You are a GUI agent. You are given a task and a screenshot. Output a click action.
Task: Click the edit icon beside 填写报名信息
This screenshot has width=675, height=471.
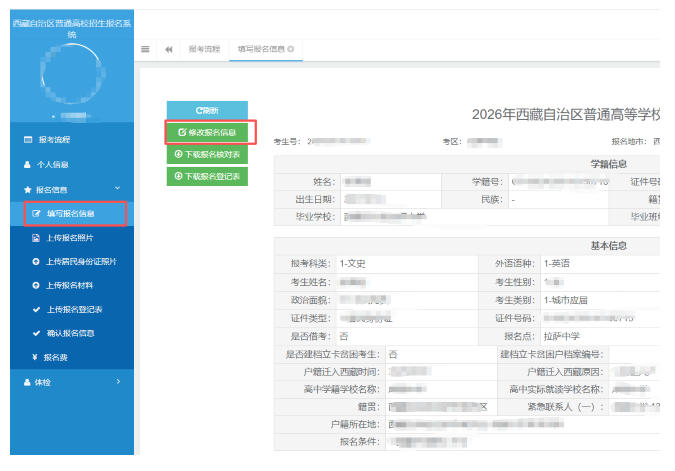click(36, 214)
